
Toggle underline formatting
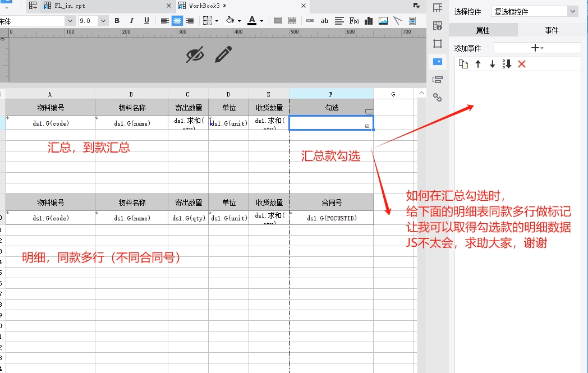coord(146,21)
